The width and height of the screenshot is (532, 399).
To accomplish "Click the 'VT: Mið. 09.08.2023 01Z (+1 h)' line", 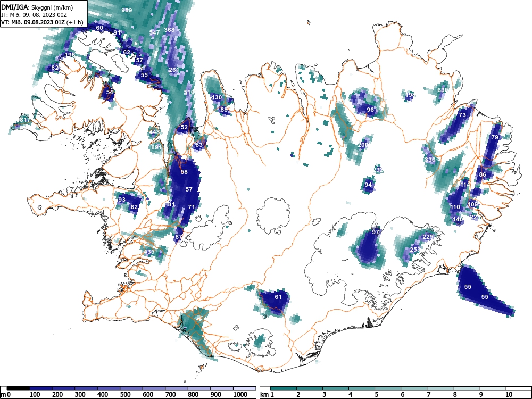I will point(42,22).
